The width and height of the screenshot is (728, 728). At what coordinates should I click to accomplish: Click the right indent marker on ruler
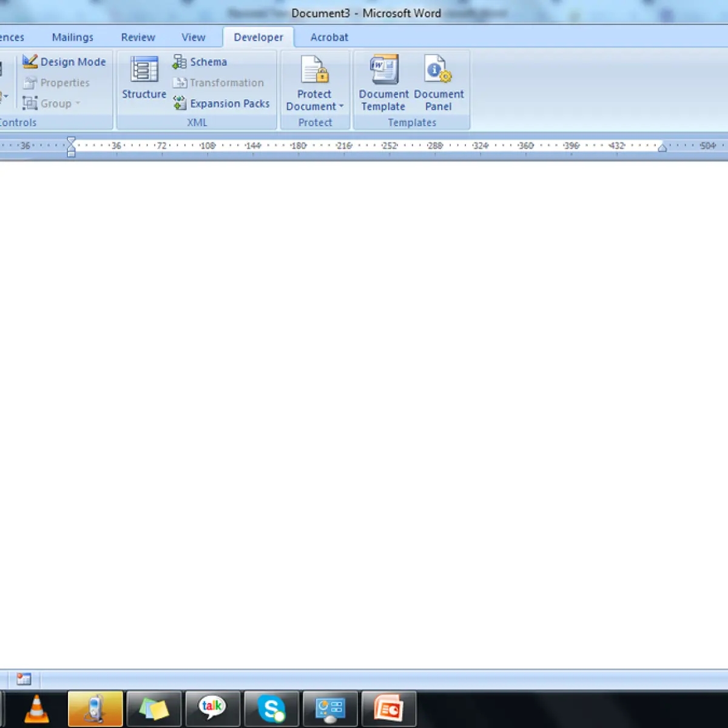662,147
